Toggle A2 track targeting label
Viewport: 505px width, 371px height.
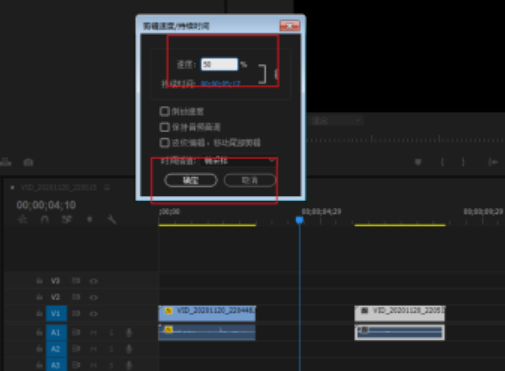(x=56, y=349)
